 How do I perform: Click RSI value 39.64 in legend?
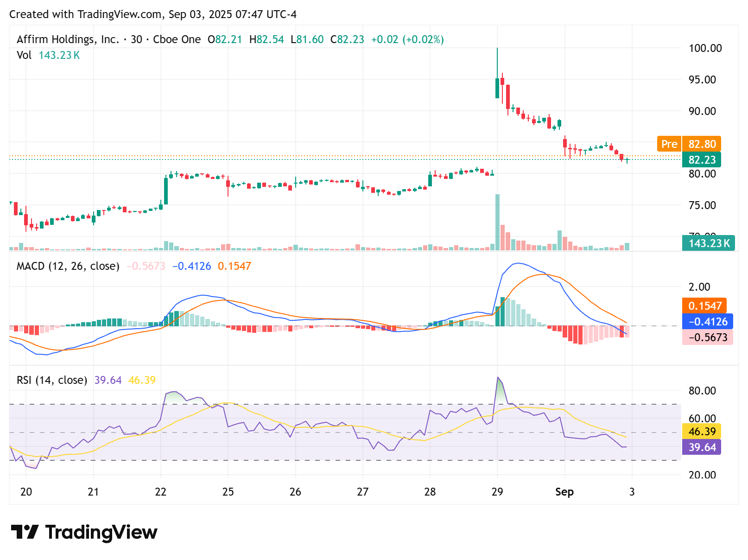point(108,380)
